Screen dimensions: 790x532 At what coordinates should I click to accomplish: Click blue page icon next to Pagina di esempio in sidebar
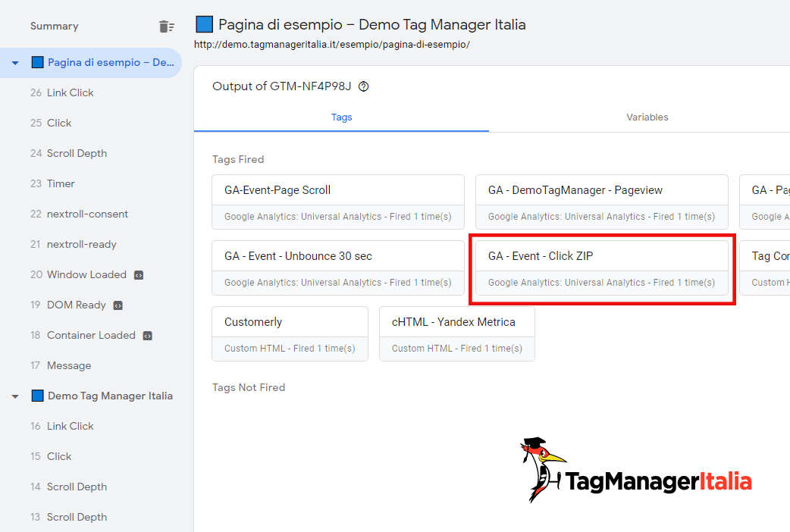click(x=37, y=62)
